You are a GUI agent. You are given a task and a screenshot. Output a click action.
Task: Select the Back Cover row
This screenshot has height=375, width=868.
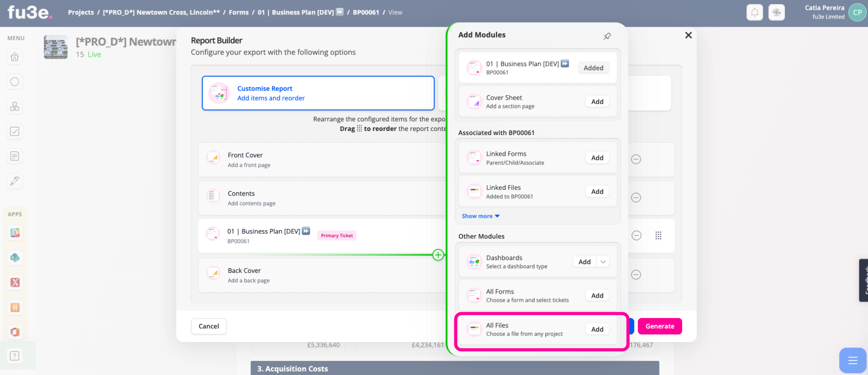coord(322,276)
